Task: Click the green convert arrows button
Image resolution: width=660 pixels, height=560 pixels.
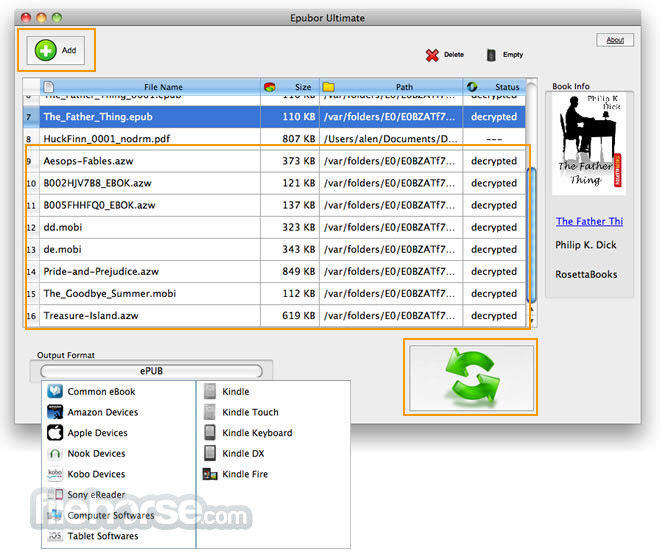Action: coord(471,378)
